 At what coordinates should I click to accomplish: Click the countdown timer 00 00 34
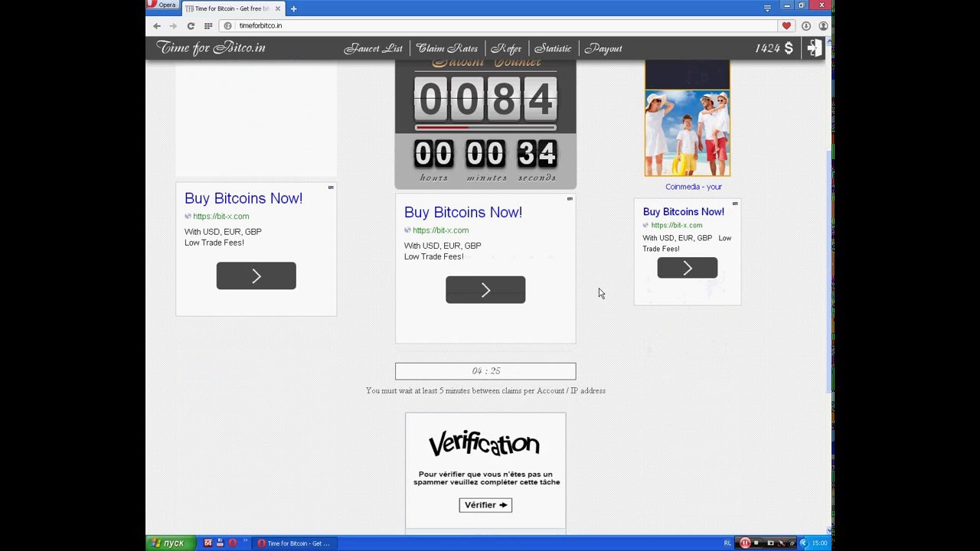pos(485,154)
